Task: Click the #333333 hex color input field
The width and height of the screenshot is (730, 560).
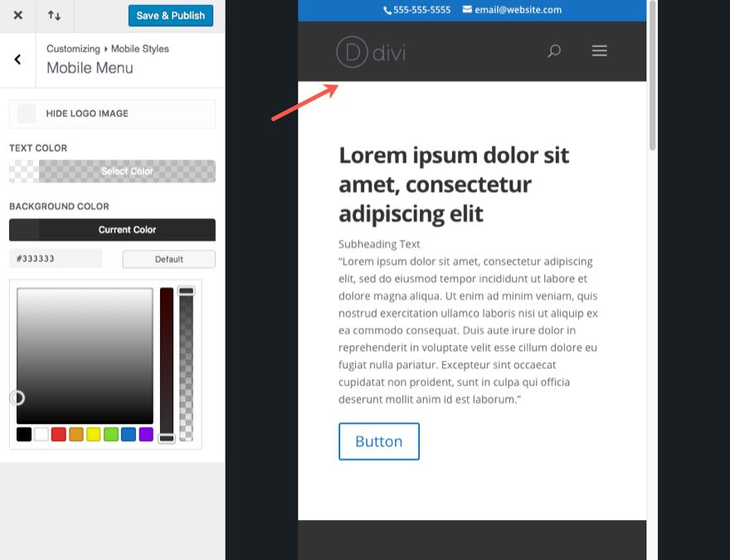Action: (x=55, y=258)
